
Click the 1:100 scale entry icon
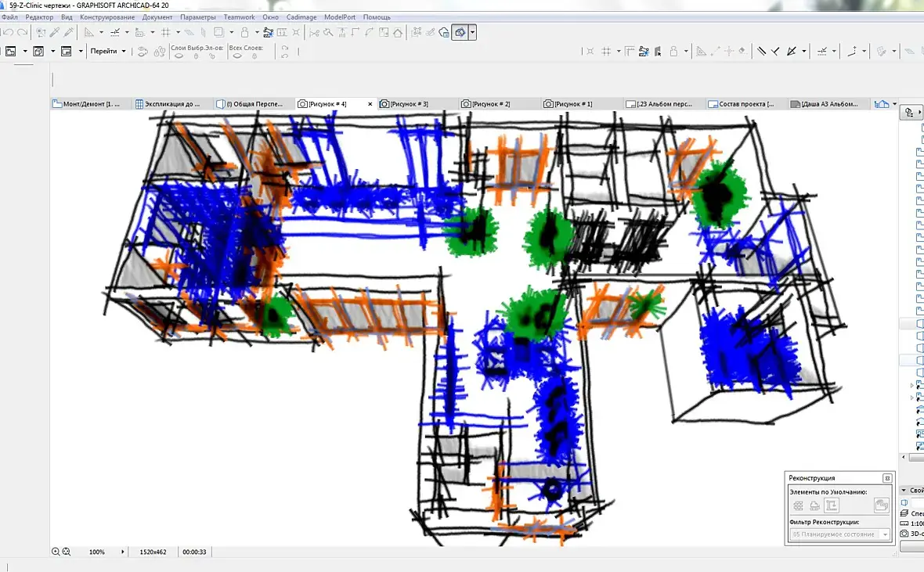click(x=904, y=523)
